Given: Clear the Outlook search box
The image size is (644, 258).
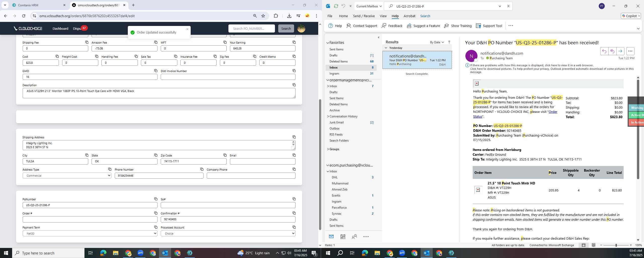Looking at the screenshot, I should point(508,6).
